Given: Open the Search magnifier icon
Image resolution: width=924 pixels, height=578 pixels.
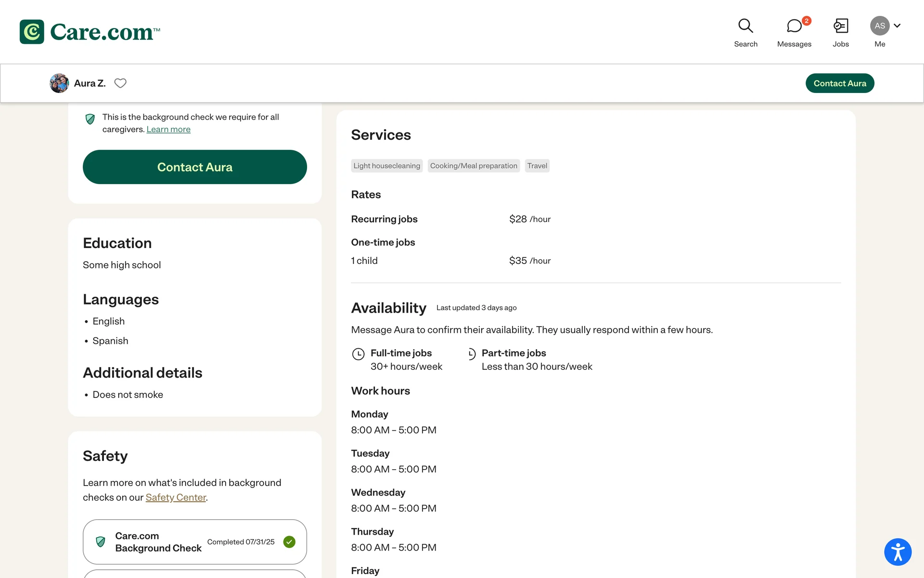Looking at the screenshot, I should click(745, 26).
